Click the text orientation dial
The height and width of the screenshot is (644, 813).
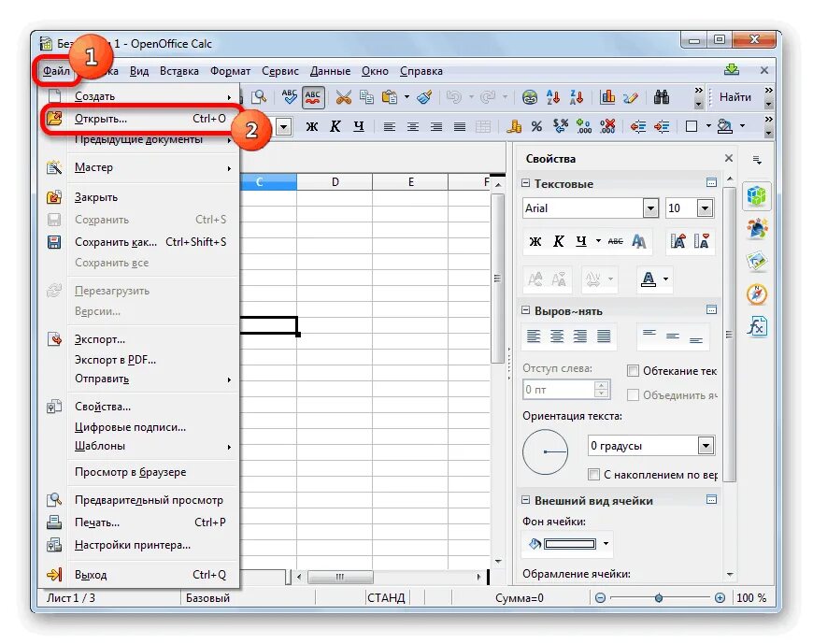pyautogui.click(x=545, y=451)
